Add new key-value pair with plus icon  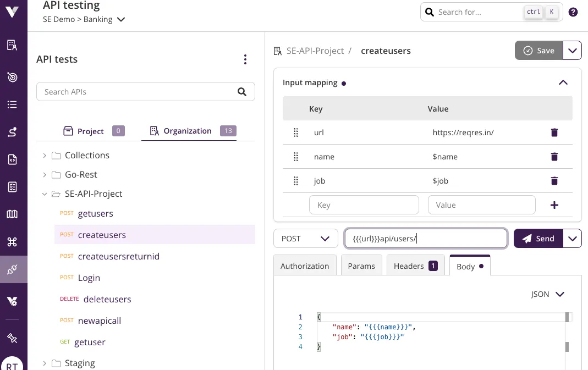(x=554, y=205)
